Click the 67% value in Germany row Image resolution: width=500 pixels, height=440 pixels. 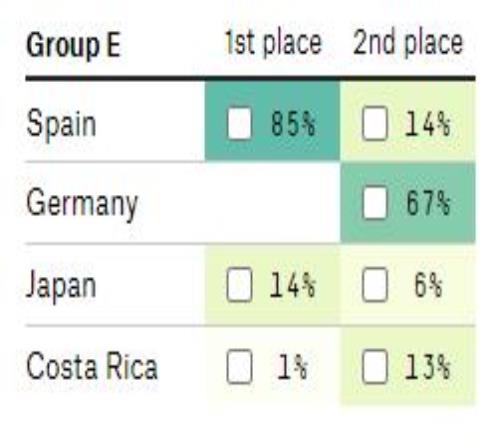[x=428, y=203]
